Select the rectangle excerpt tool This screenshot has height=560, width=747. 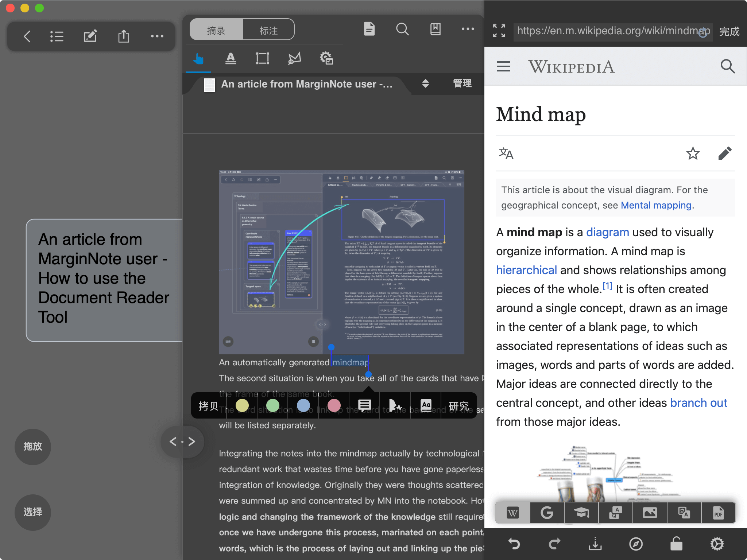click(x=262, y=59)
